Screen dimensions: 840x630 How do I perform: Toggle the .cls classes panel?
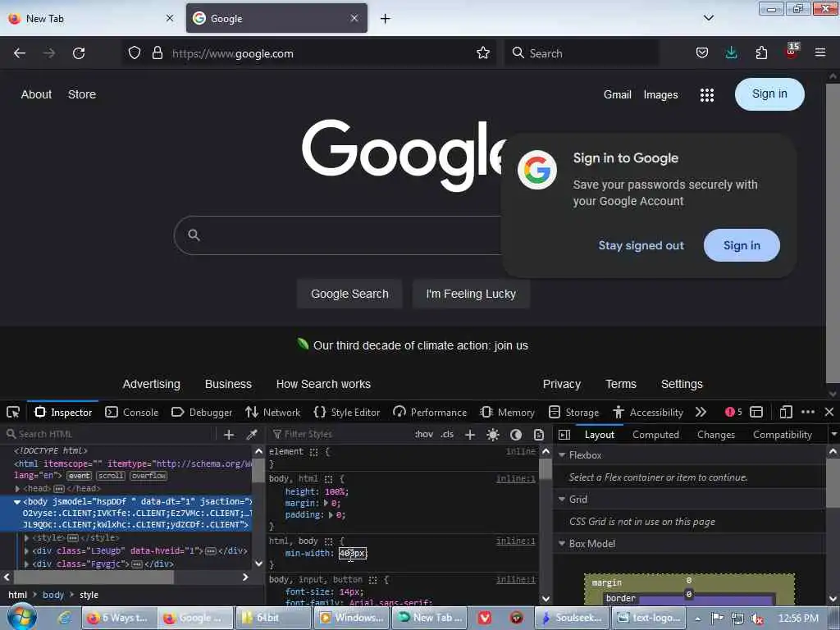pyautogui.click(x=447, y=435)
